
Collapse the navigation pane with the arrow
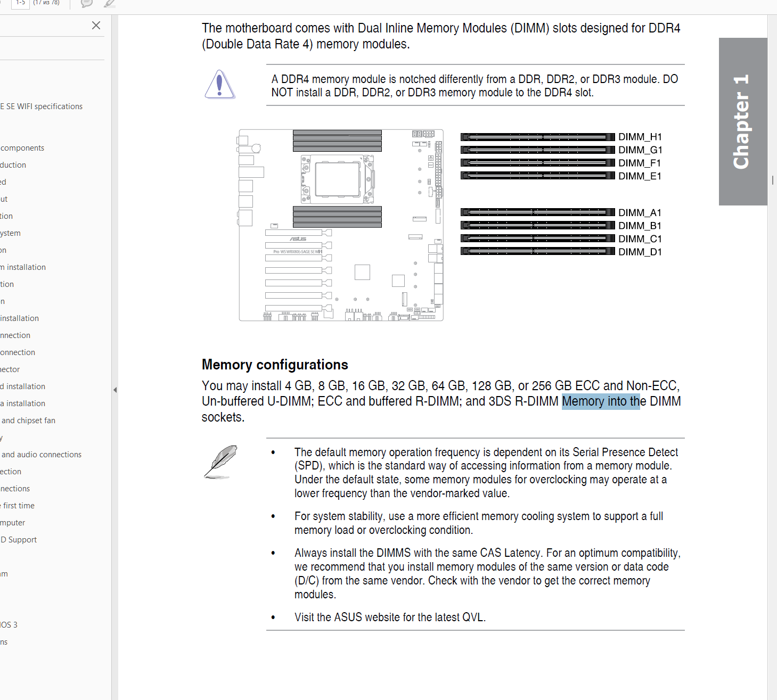point(115,390)
